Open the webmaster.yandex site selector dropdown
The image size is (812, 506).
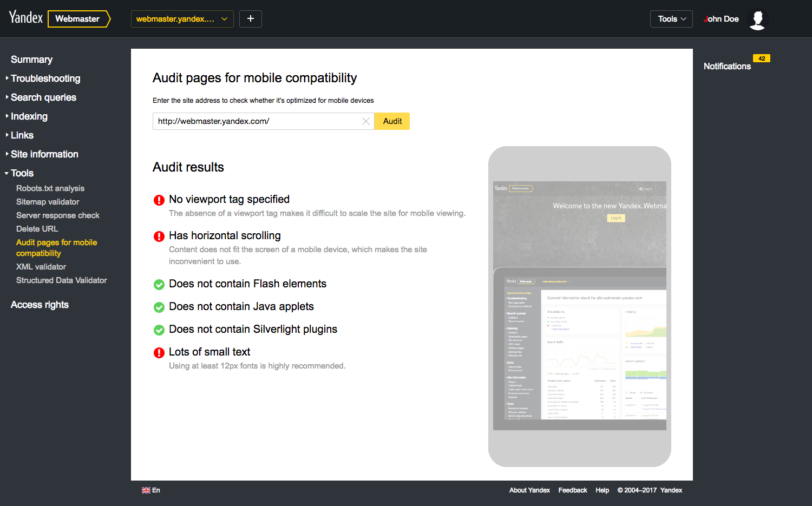pos(182,19)
